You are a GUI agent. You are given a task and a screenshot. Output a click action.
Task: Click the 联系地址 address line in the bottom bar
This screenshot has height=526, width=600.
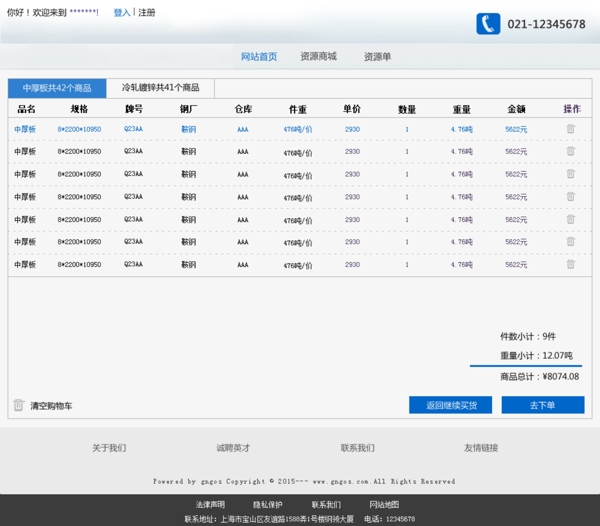[269, 519]
